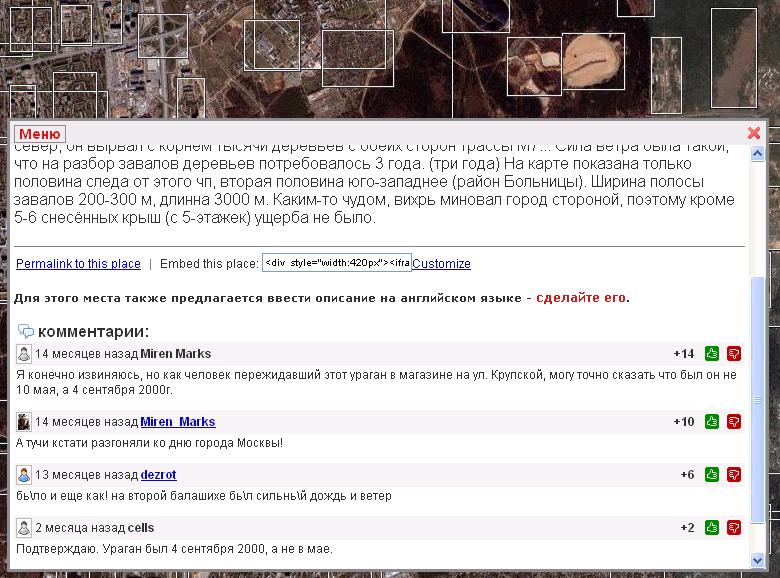The height and width of the screenshot is (578, 780).
Task: Like dezrot's comment rated +6
Action: (712, 475)
